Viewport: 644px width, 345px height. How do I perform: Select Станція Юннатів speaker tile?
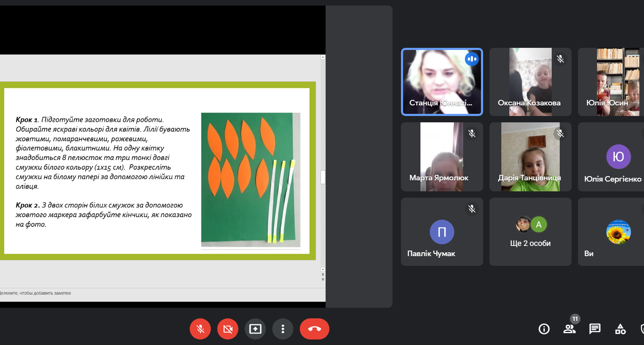pyautogui.click(x=442, y=82)
